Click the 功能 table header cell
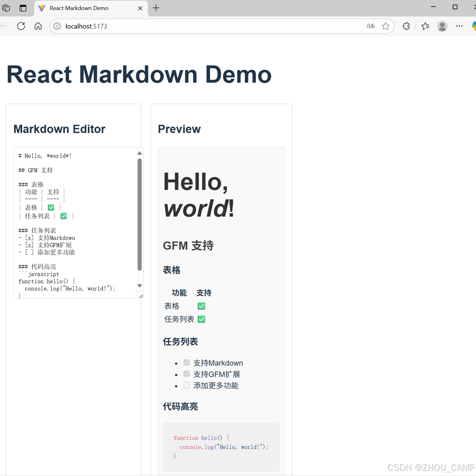The image size is (476, 476). 179,293
